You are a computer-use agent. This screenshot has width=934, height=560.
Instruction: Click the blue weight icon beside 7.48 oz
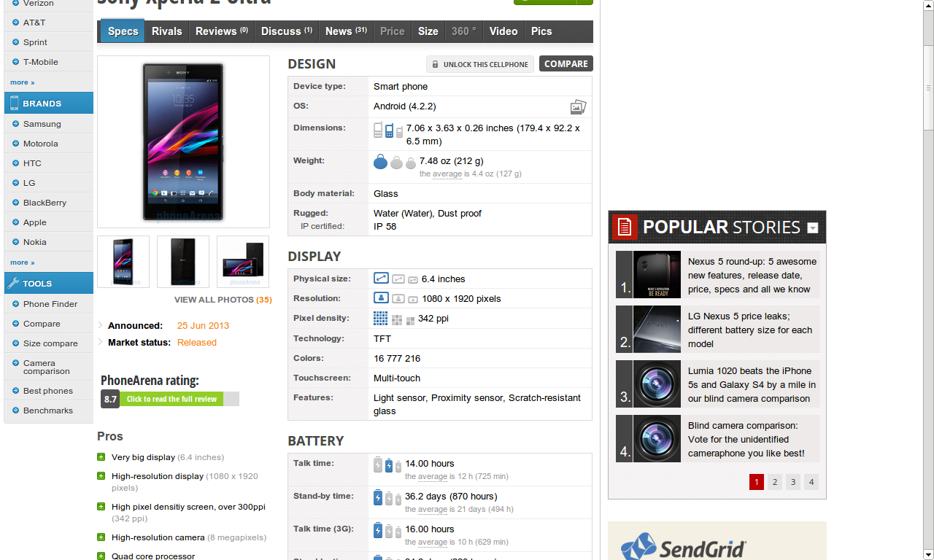pos(380,162)
